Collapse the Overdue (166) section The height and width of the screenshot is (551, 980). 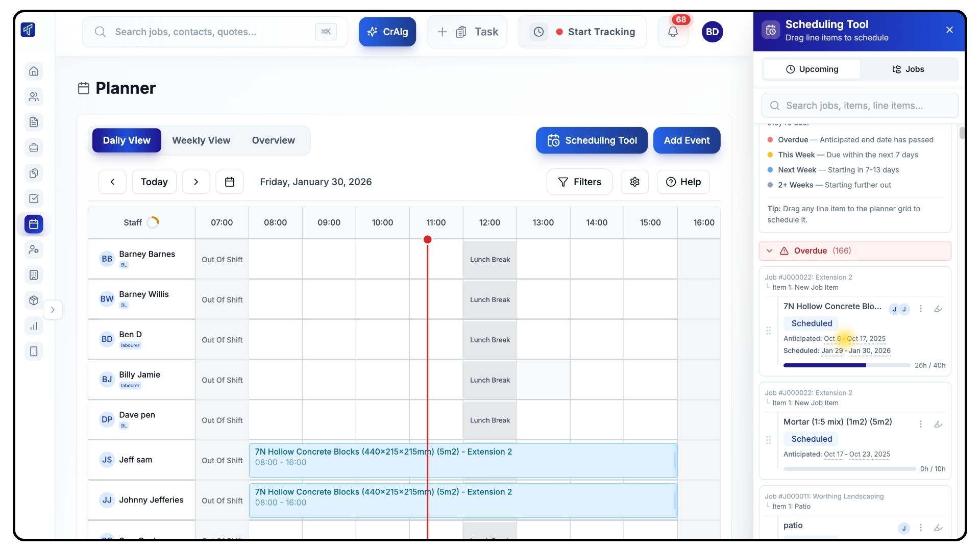(770, 251)
